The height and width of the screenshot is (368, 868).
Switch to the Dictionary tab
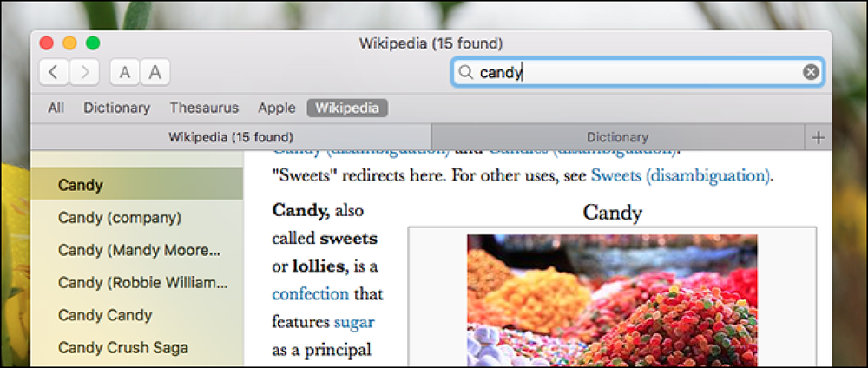(618, 137)
